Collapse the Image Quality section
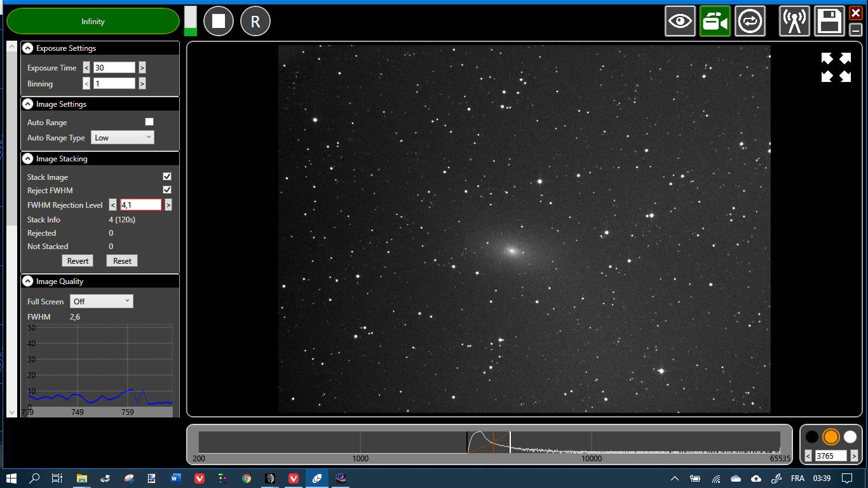 click(x=28, y=281)
